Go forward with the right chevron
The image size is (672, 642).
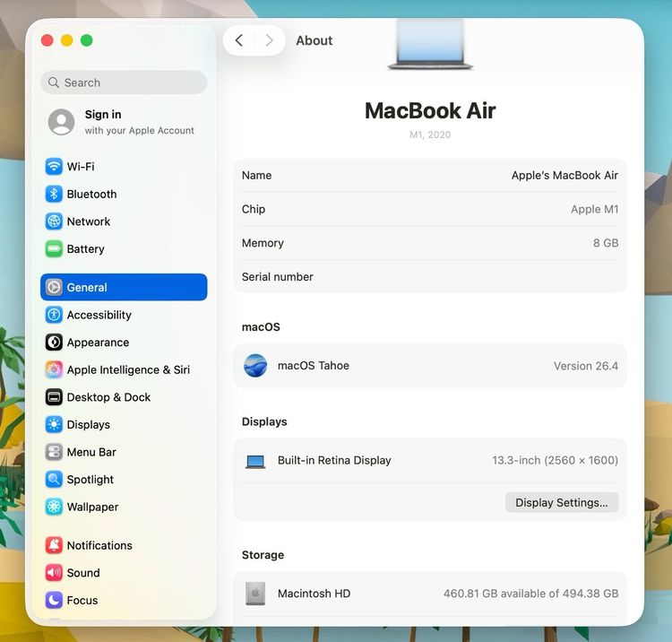click(x=269, y=40)
